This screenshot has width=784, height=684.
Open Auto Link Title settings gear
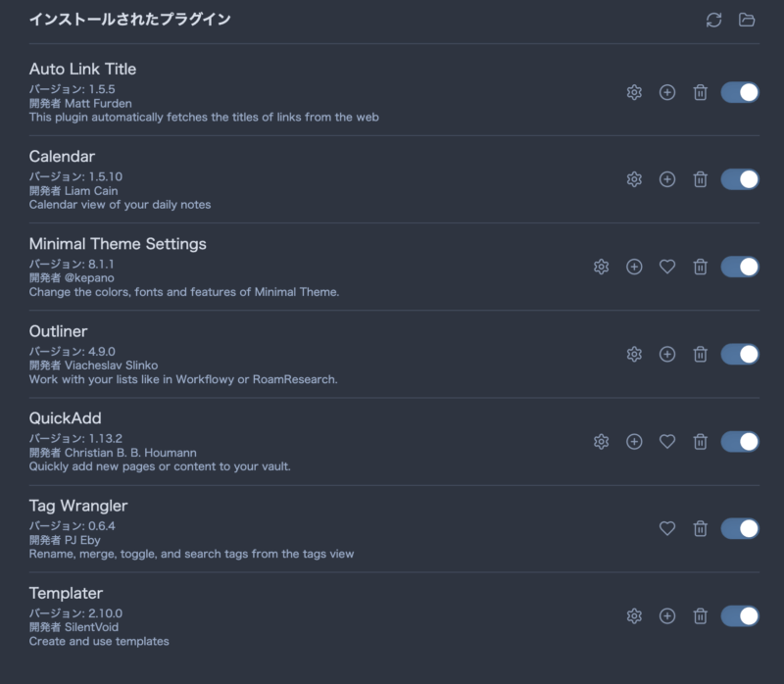click(x=634, y=92)
